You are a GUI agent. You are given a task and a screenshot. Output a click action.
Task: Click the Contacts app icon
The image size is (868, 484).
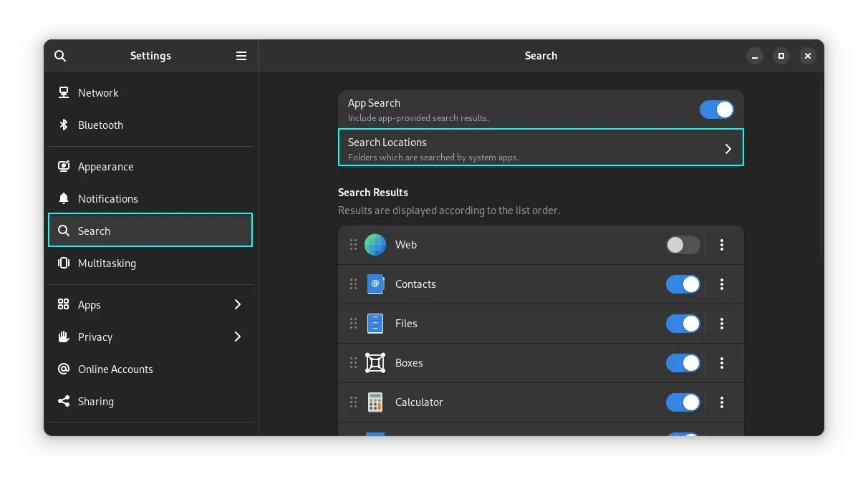tap(375, 284)
